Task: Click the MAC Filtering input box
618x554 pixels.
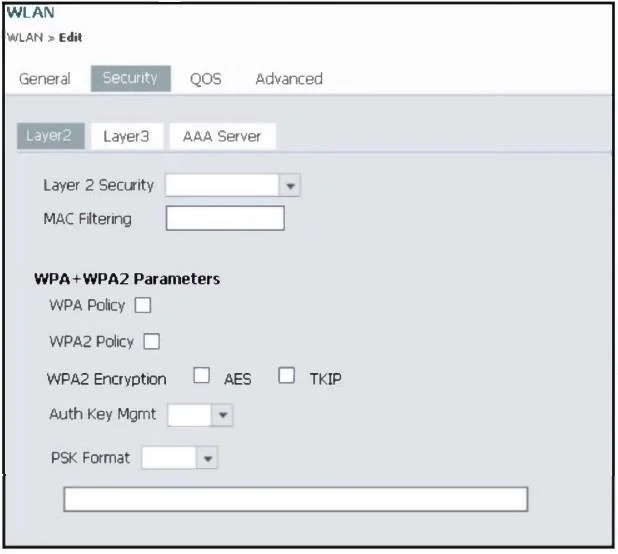Action: click(225, 218)
